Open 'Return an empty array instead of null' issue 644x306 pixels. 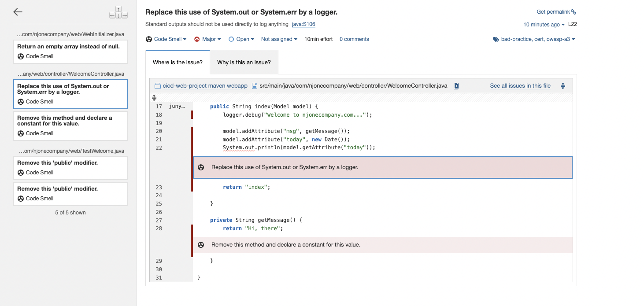(70, 52)
